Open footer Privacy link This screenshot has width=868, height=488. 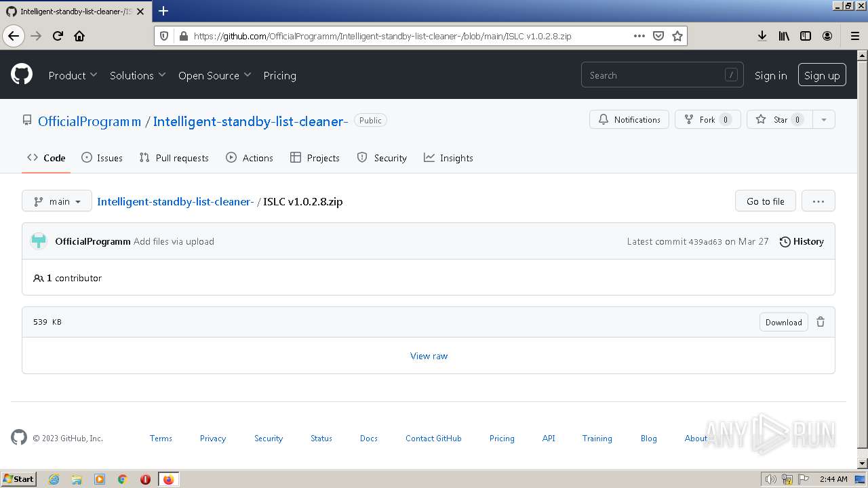(213, 439)
